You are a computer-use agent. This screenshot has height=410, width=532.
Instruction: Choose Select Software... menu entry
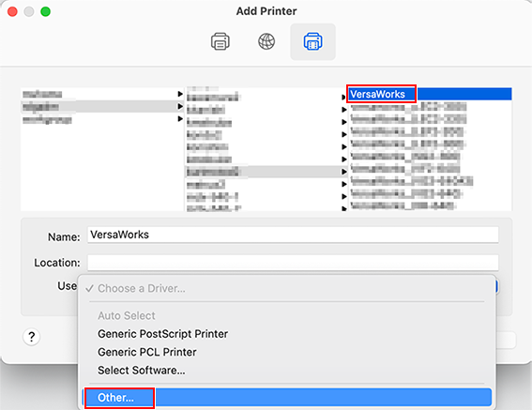click(142, 371)
